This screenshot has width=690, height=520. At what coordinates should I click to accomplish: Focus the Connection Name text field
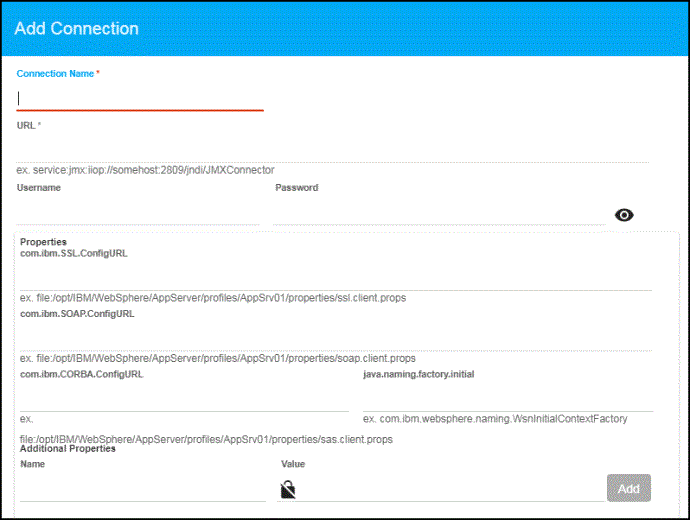[140, 99]
